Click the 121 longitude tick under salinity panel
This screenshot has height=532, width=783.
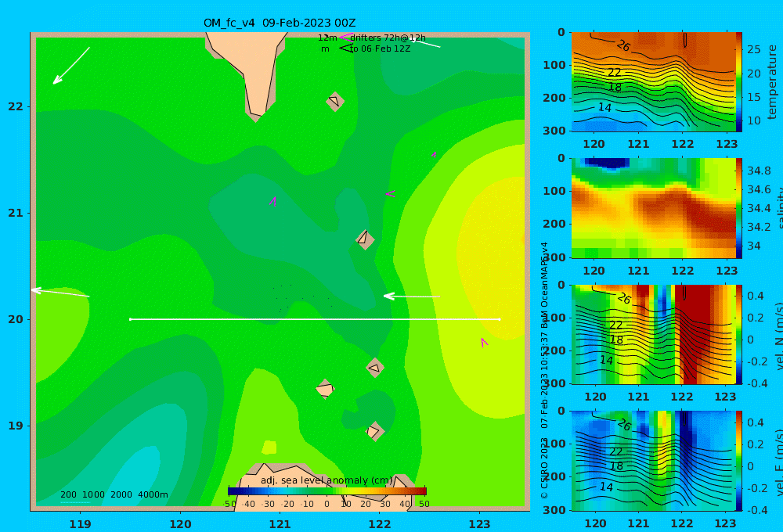click(x=638, y=271)
